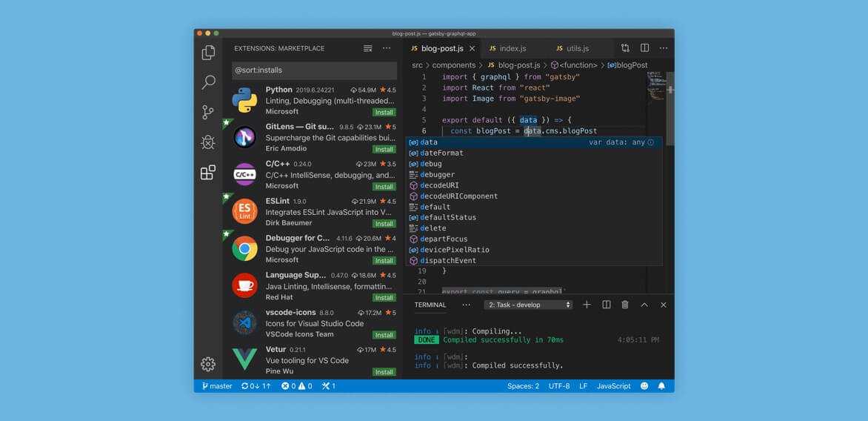Click the Debugger for Chrome extension icon
This screenshot has width=868, height=421.
click(244, 249)
